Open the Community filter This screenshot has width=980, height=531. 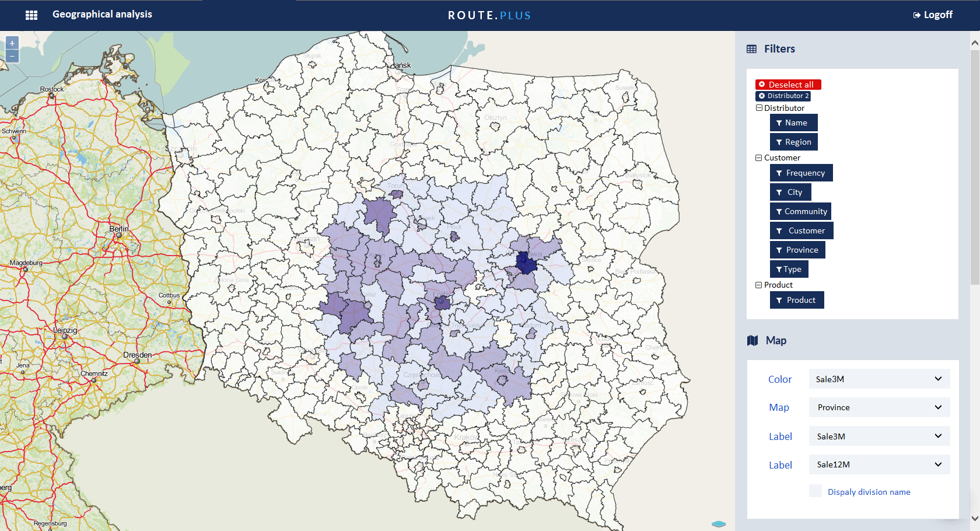[800, 211]
